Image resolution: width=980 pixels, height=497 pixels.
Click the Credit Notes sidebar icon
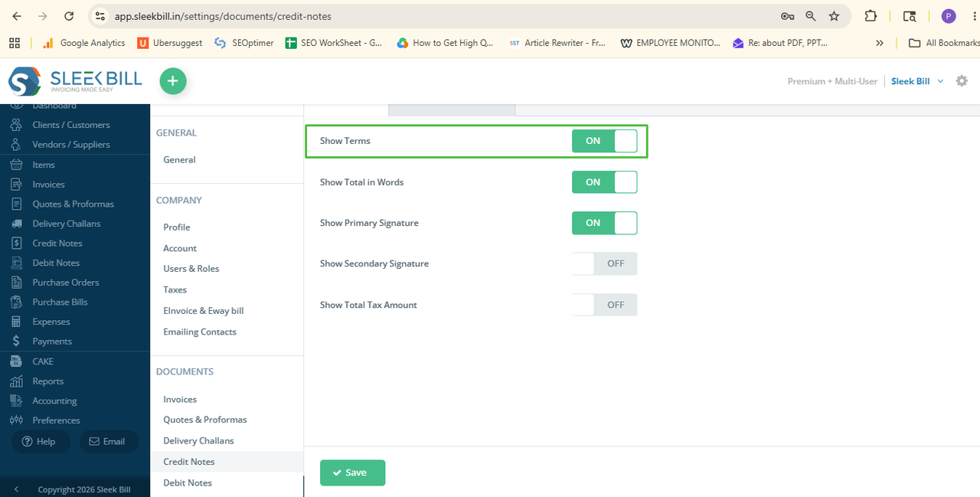[x=16, y=244]
